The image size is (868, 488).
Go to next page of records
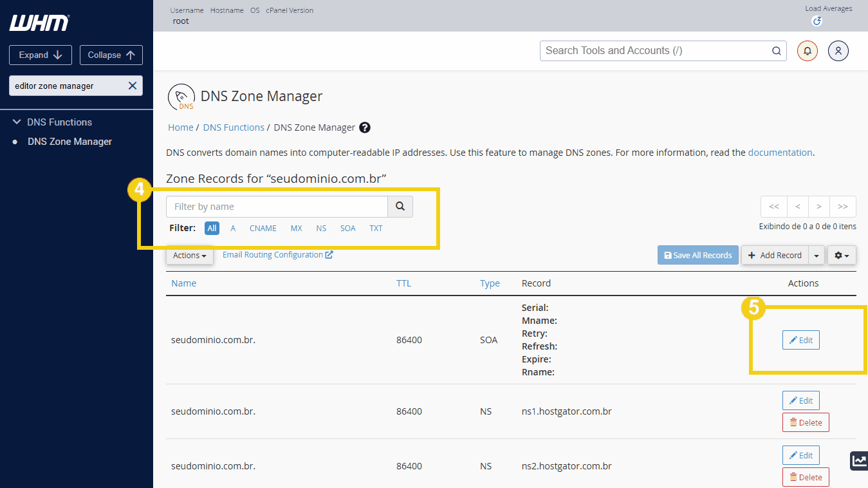pyautogui.click(x=819, y=207)
